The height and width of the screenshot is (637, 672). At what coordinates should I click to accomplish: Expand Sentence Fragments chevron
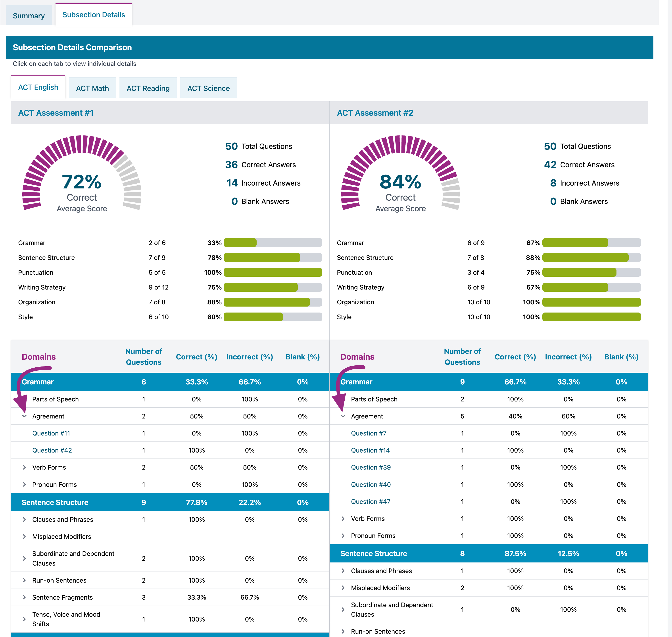pyautogui.click(x=24, y=597)
